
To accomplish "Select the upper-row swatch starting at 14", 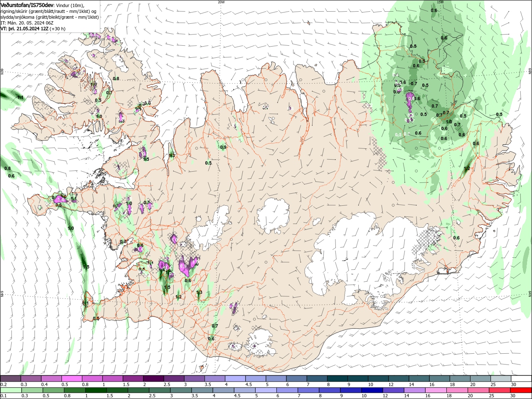I will pyautogui.click(x=419, y=379).
